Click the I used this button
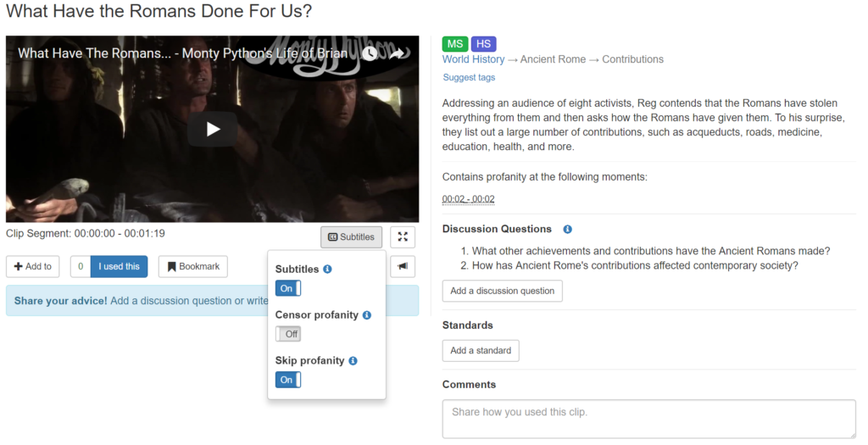 pyautogui.click(x=119, y=266)
